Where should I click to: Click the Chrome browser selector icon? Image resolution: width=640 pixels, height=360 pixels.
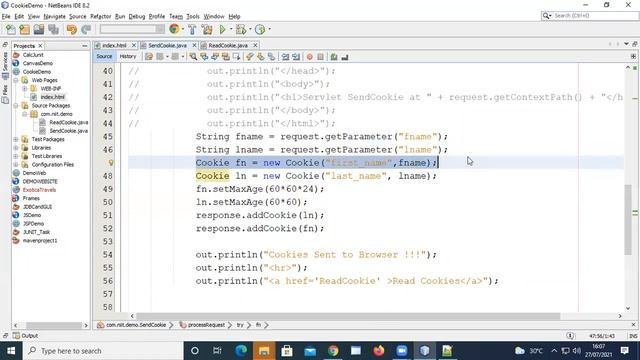coord(174,29)
